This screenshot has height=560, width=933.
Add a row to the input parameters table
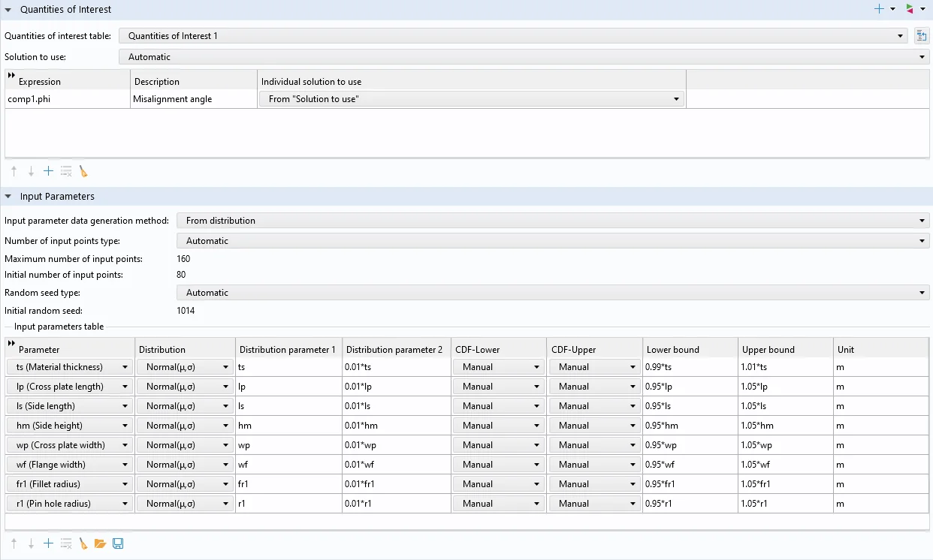click(48, 543)
